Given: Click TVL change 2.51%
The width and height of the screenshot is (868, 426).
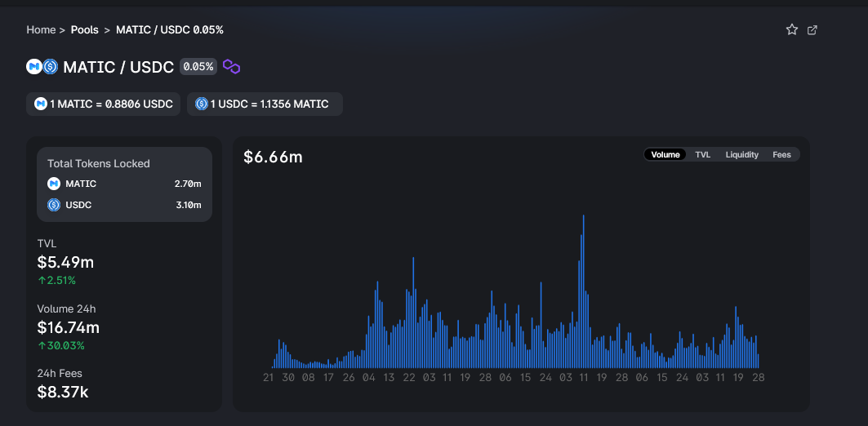Looking at the screenshot, I should [56, 281].
